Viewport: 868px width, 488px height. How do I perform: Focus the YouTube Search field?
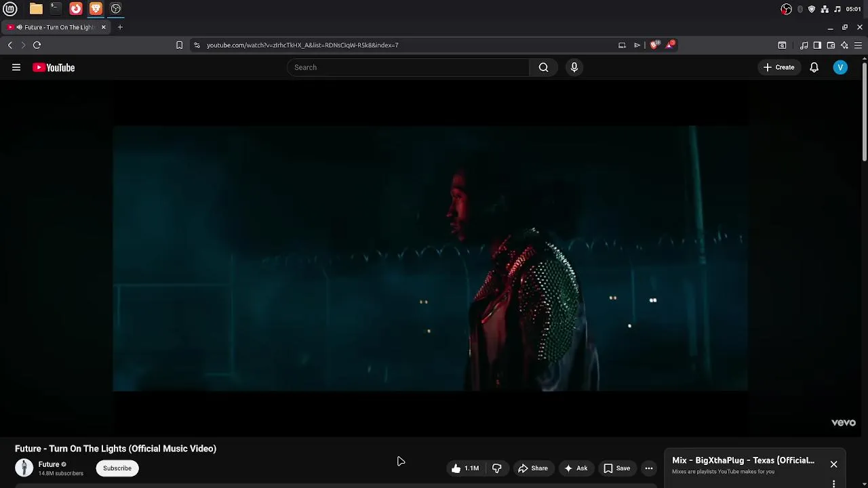click(x=408, y=67)
